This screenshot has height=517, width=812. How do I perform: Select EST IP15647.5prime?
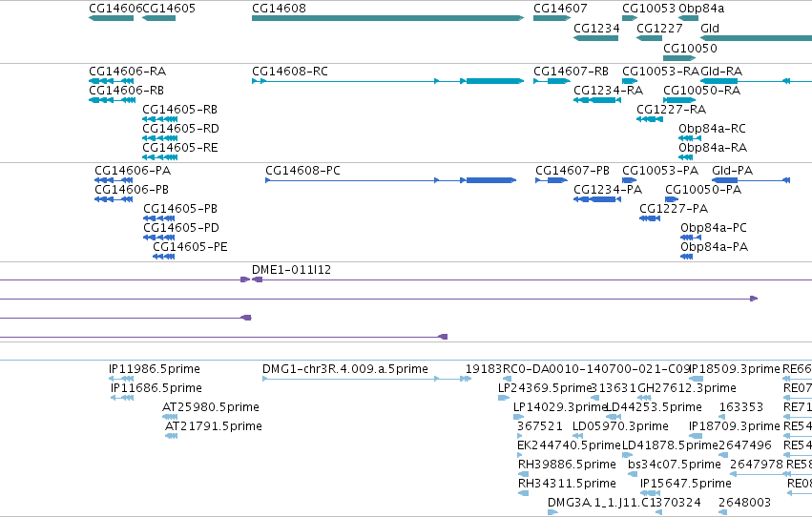tap(651, 494)
